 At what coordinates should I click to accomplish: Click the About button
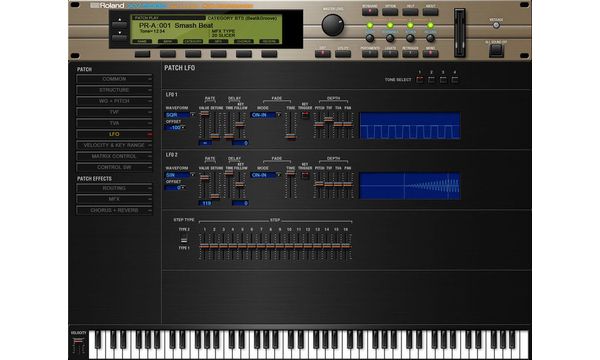430,12
